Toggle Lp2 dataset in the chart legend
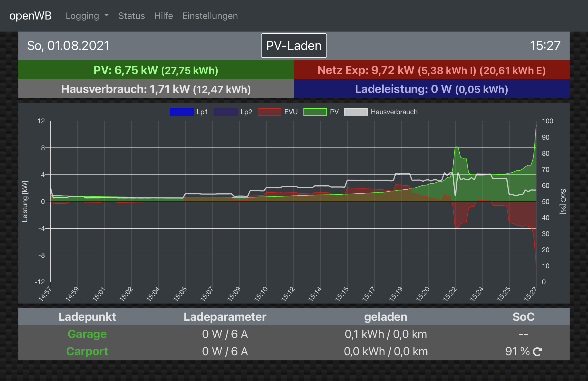 (x=225, y=112)
